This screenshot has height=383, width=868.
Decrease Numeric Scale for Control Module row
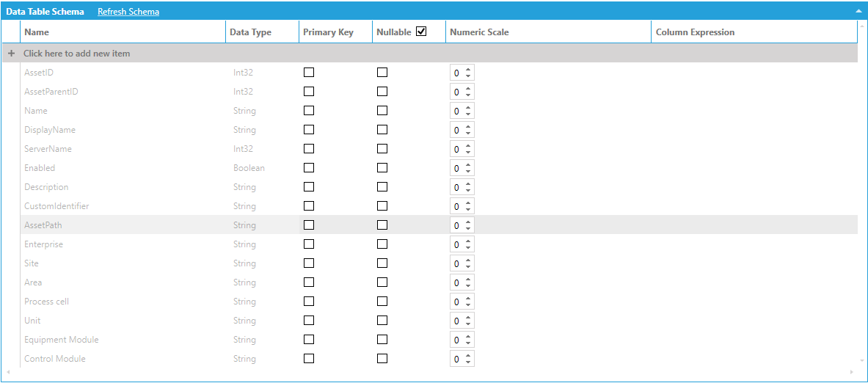[x=469, y=362]
